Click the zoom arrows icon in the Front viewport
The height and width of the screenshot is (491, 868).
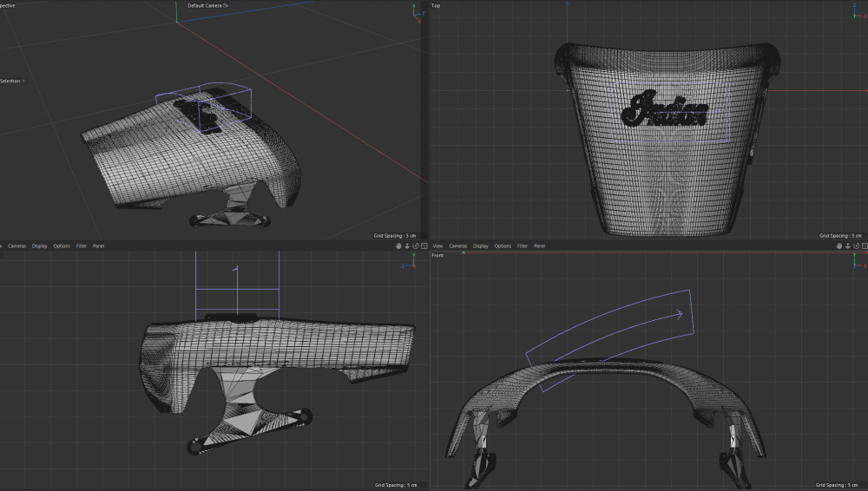pyautogui.click(x=846, y=245)
